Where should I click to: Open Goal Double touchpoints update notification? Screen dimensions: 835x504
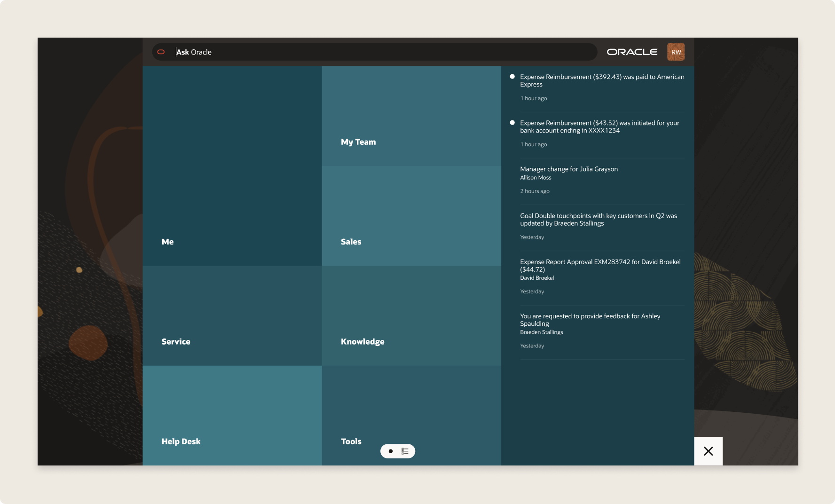point(598,220)
